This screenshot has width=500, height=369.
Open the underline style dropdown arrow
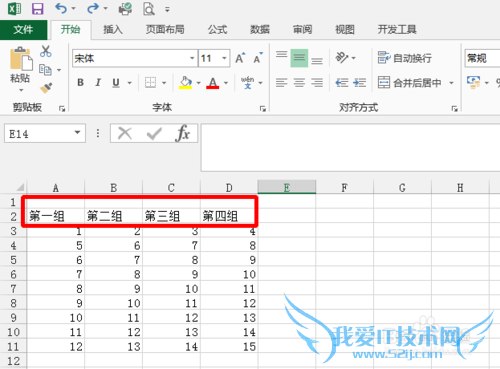click(x=129, y=83)
